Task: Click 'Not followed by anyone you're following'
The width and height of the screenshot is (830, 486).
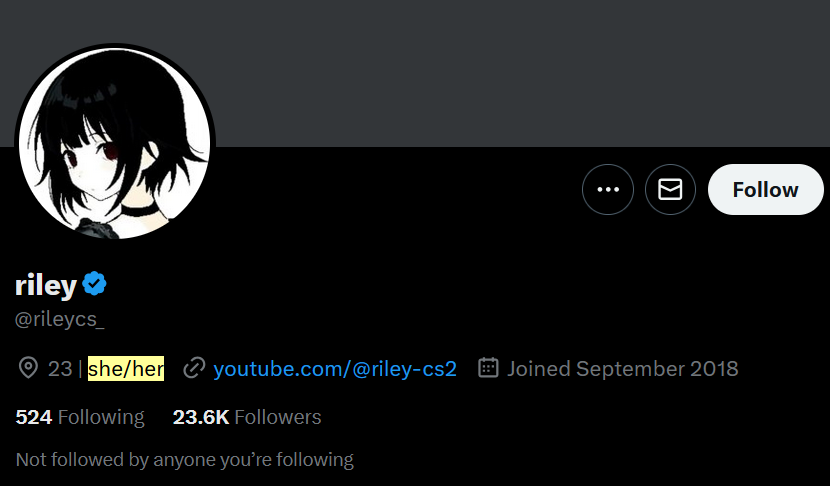Action: (185, 460)
